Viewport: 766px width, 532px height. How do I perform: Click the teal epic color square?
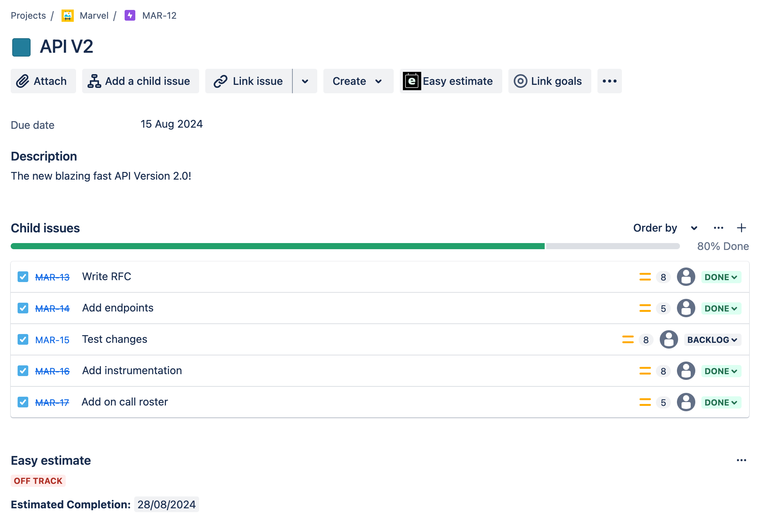pos(21,47)
